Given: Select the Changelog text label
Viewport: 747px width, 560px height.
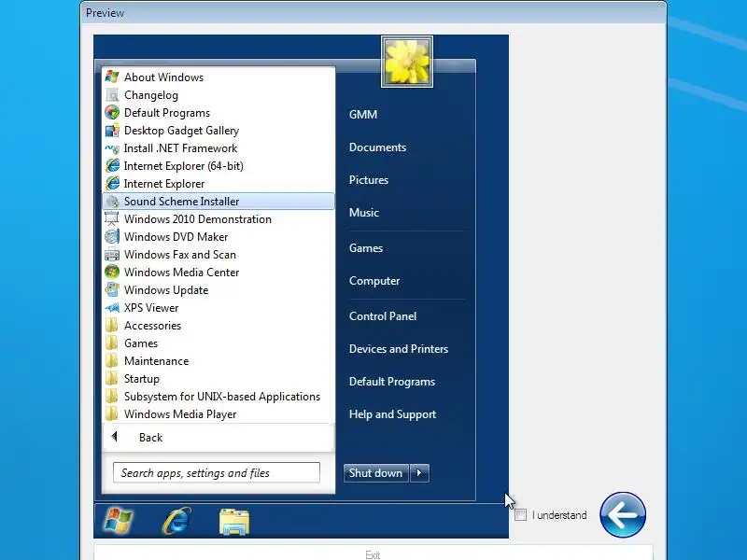Looking at the screenshot, I should pos(151,95).
